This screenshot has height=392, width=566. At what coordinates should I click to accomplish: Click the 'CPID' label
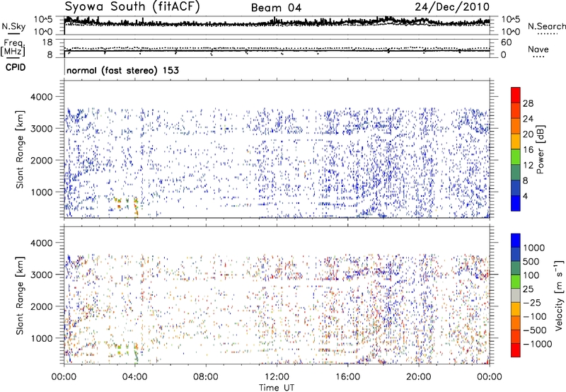click(16, 67)
